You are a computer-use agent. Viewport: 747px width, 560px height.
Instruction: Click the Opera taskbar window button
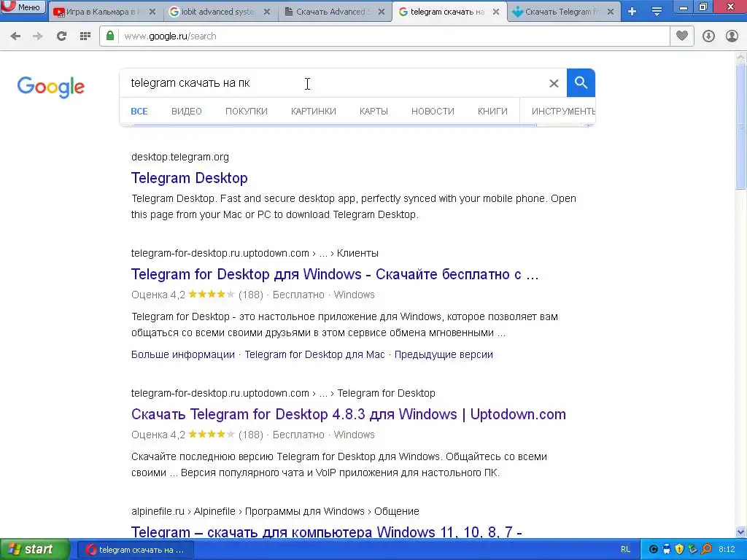pos(135,550)
